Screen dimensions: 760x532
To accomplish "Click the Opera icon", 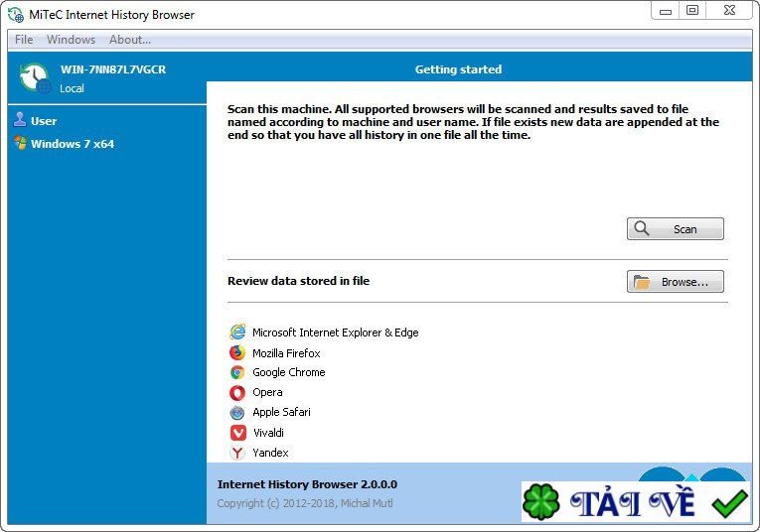I will pyautogui.click(x=237, y=392).
